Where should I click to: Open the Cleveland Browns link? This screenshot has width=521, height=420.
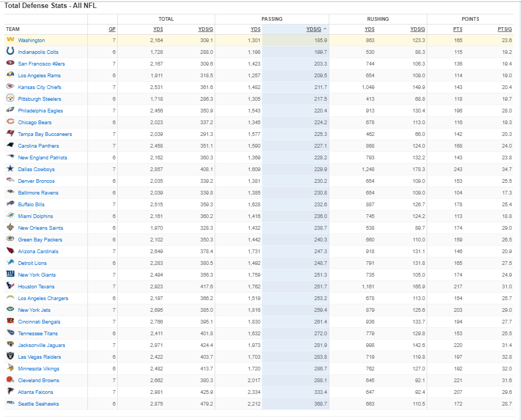coord(38,380)
